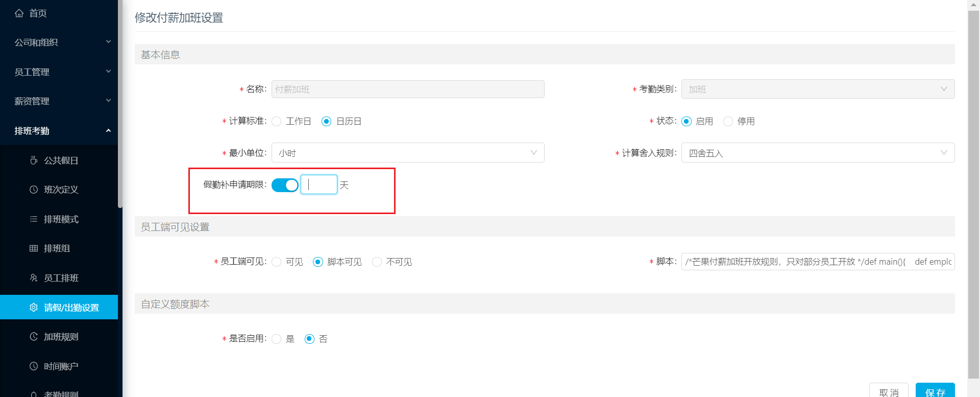
Task: Open the 薪资管理 menu
Action: pos(59,101)
